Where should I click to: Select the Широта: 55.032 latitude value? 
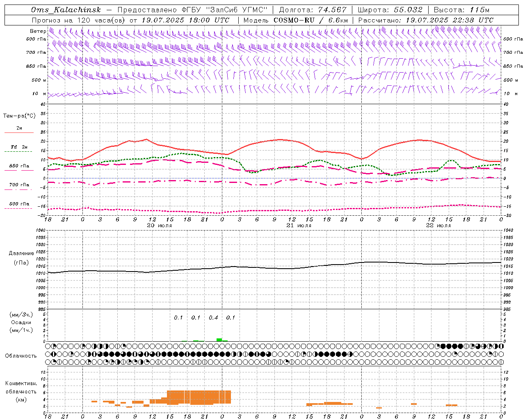390,10
